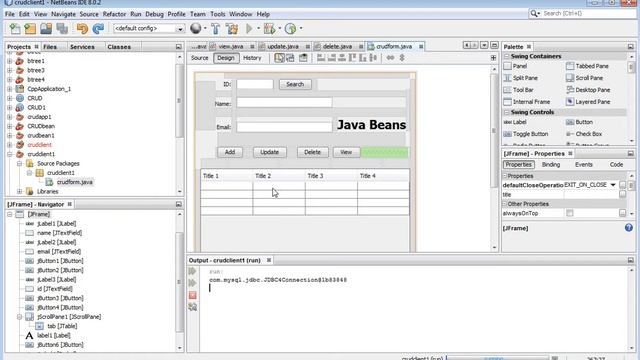The height and width of the screenshot is (360, 640).
Task: Collapse Swing Containers palette section
Action: (507, 56)
